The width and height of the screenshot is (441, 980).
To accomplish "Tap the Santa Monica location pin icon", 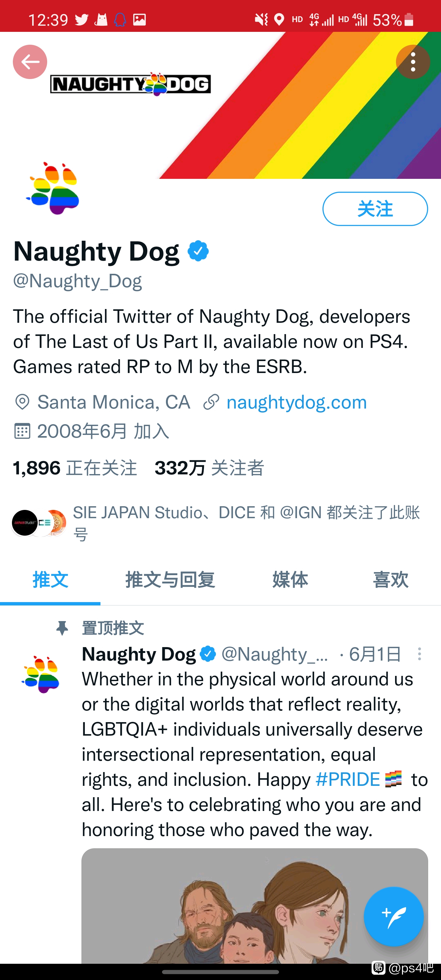I will coord(22,402).
